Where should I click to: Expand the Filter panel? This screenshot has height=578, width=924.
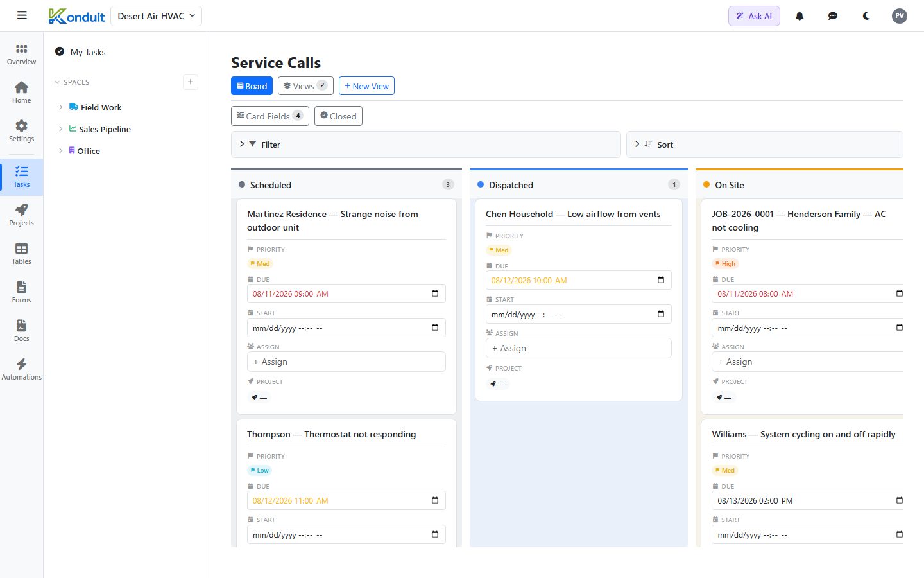pos(426,144)
